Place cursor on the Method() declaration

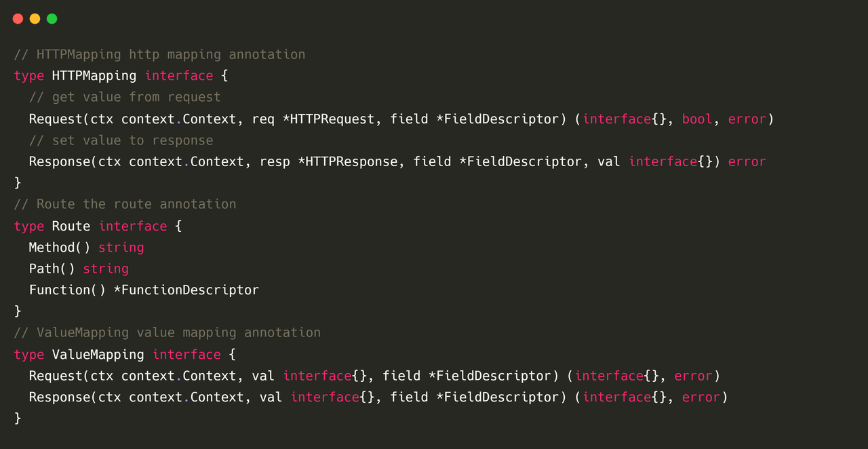pyautogui.click(x=60, y=248)
